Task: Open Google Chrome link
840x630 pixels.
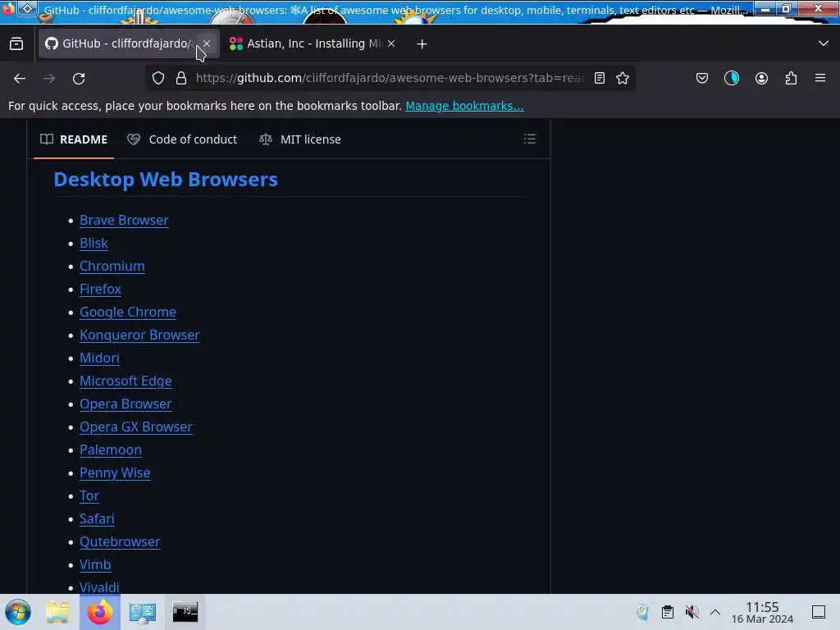Action: [x=127, y=313]
